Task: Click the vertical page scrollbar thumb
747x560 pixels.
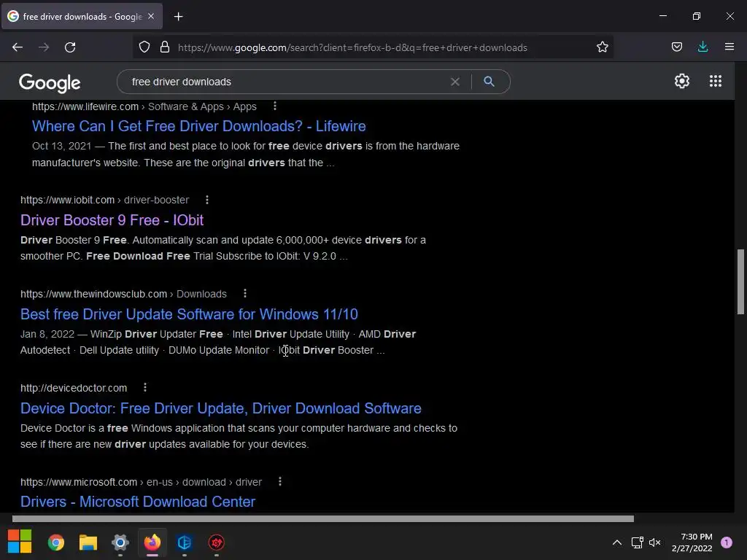Action: point(740,281)
